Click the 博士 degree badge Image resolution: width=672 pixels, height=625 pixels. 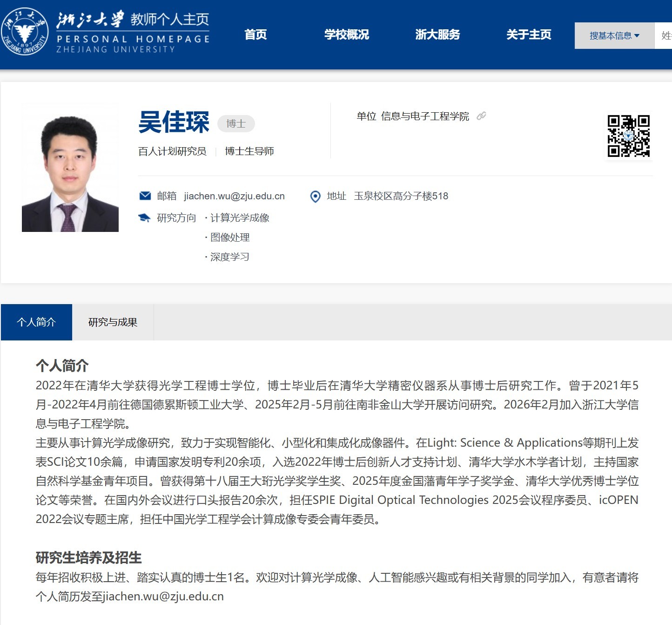coord(236,123)
